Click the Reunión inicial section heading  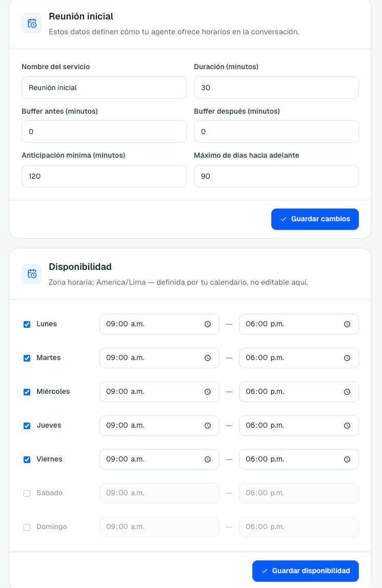click(81, 16)
